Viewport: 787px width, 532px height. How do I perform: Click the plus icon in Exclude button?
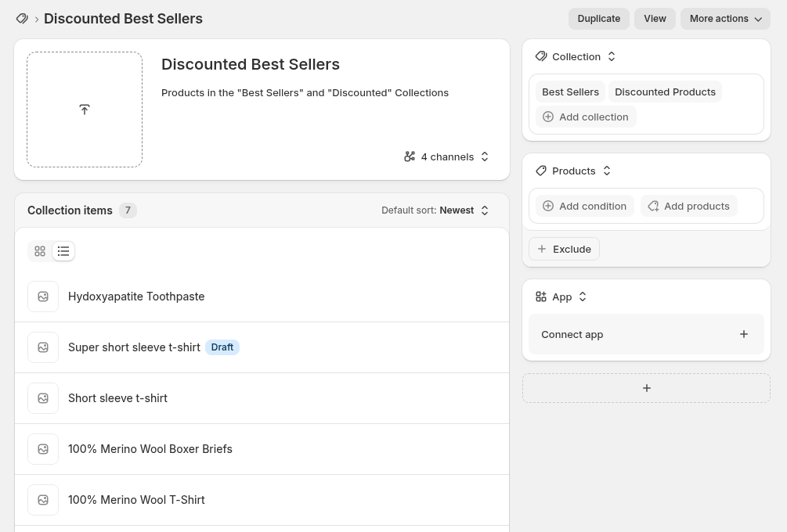coord(542,250)
